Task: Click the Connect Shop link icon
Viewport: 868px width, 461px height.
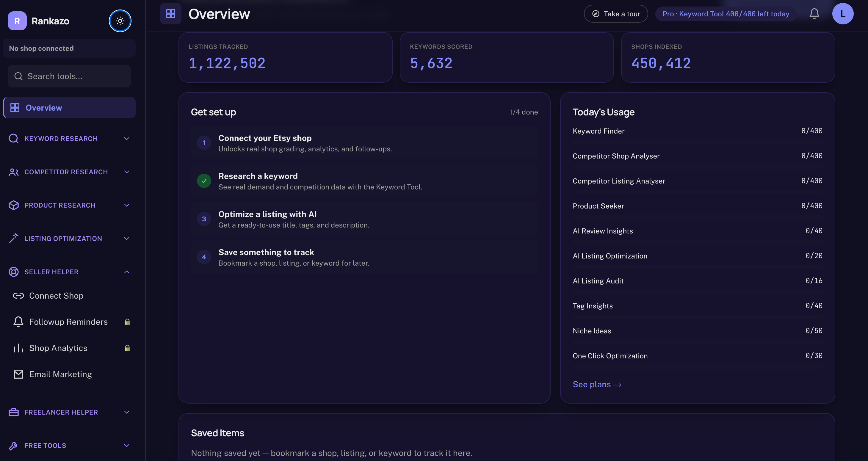Action: [x=18, y=296]
